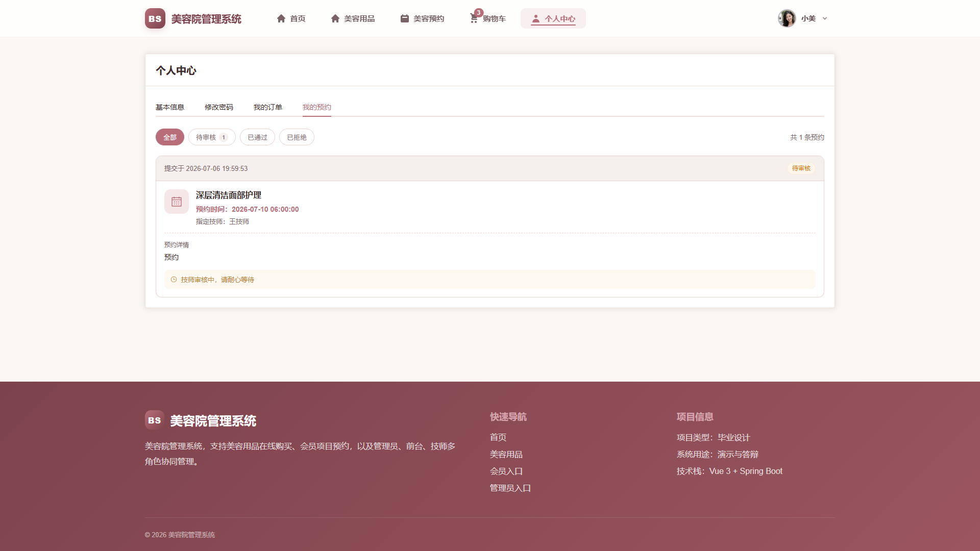This screenshot has width=980, height=551.
Task: Click the icon beside 美容用品 nav
Action: (335, 18)
